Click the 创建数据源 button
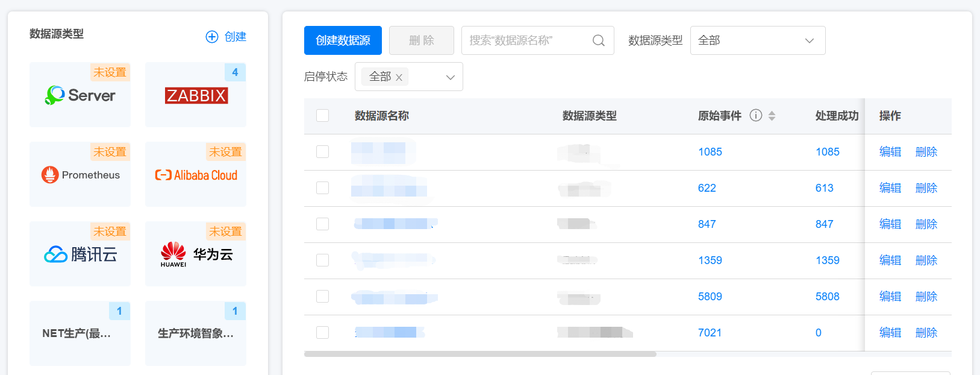This screenshot has width=980, height=375. [x=343, y=40]
